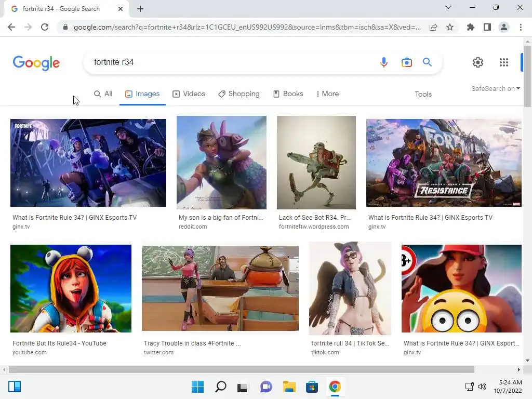Open a new tab with plus button
The height and width of the screenshot is (399, 532).
point(140,9)
